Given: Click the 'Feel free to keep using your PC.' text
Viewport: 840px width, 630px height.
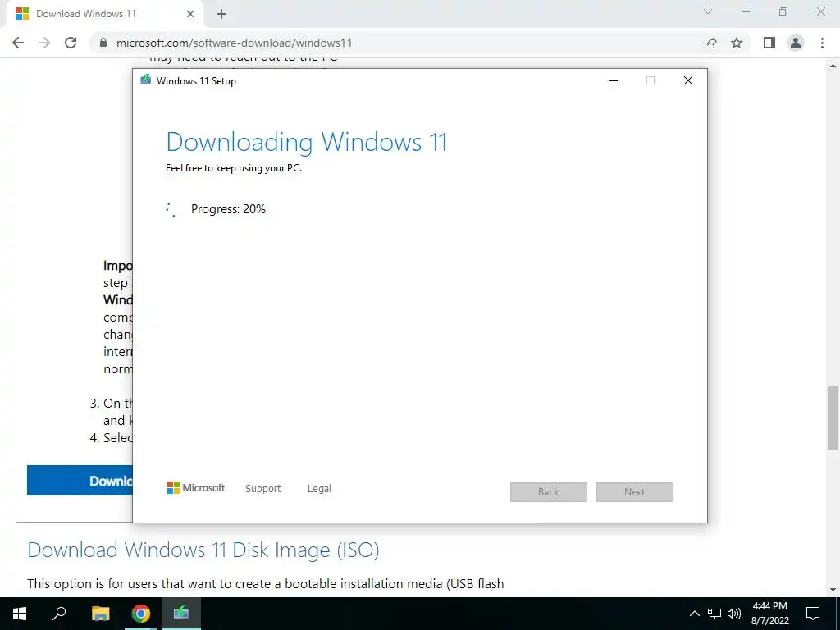Looking at the screenshot, I should [234, 168].
